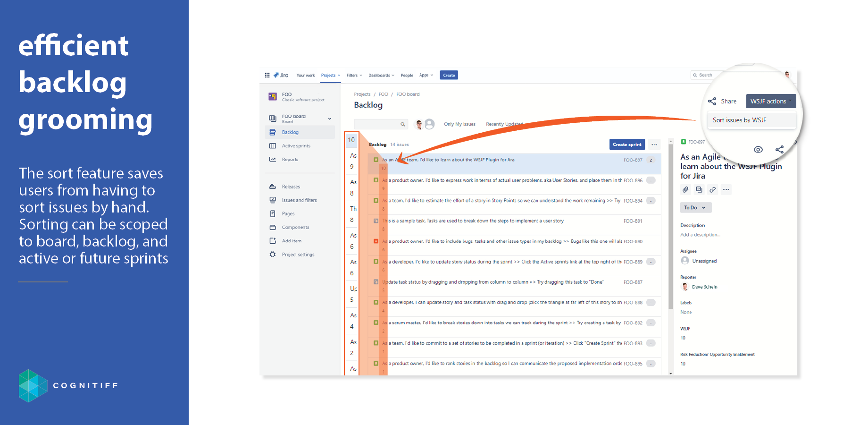868x425 pixels.
Task: Open more actions ellipsis in issue panel
Action: point(726,189)
